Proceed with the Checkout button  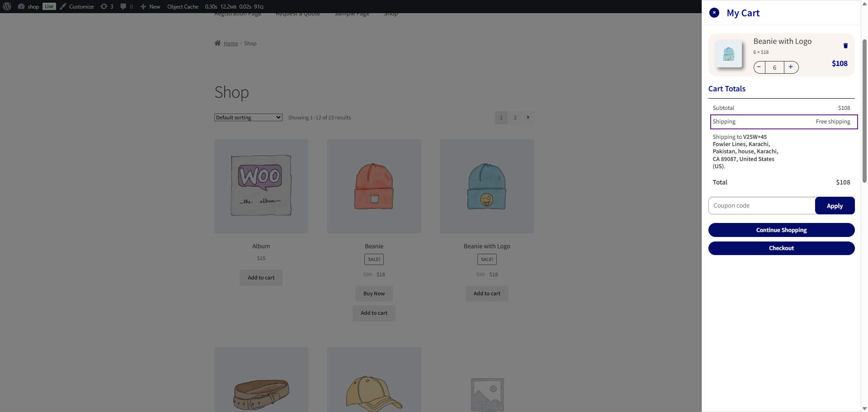coord(781,248)
